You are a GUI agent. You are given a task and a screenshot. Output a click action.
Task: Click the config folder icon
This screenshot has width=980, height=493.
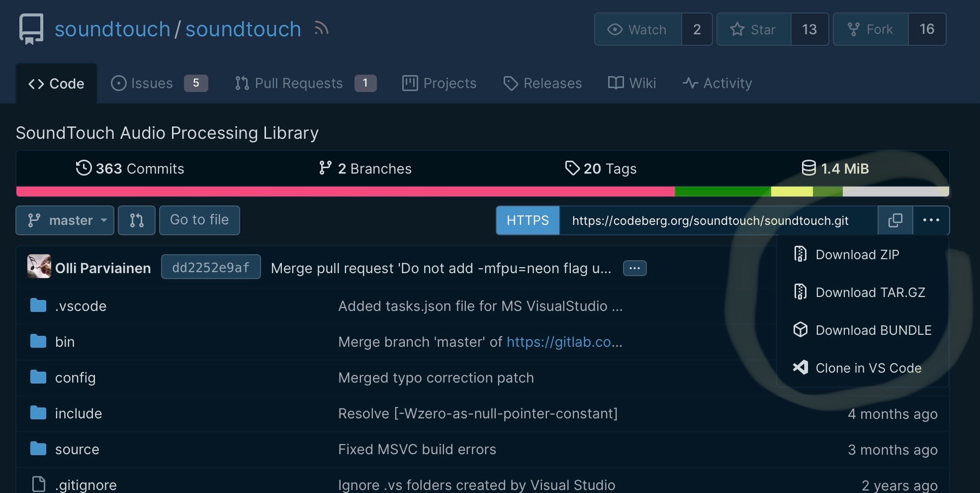(x=38, y=377)
